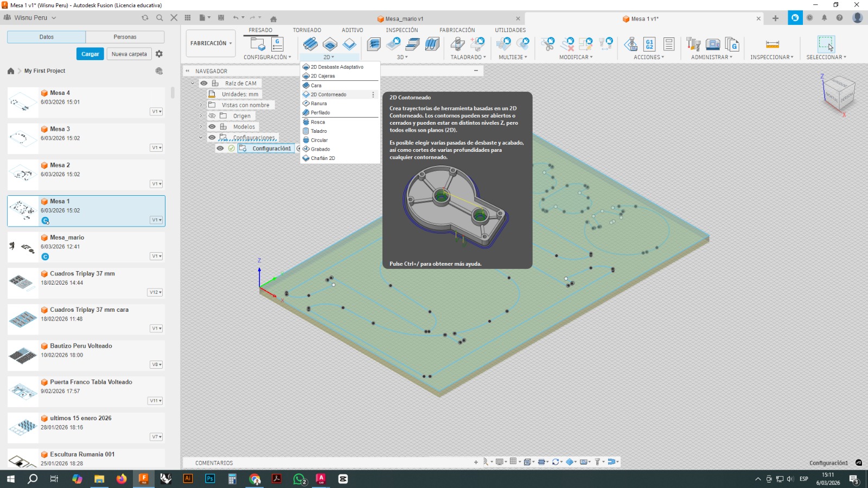Screen dimensions: 868x488
Task: Click the setup sheet icon in Acciones
Action: (x=668, y=44)
